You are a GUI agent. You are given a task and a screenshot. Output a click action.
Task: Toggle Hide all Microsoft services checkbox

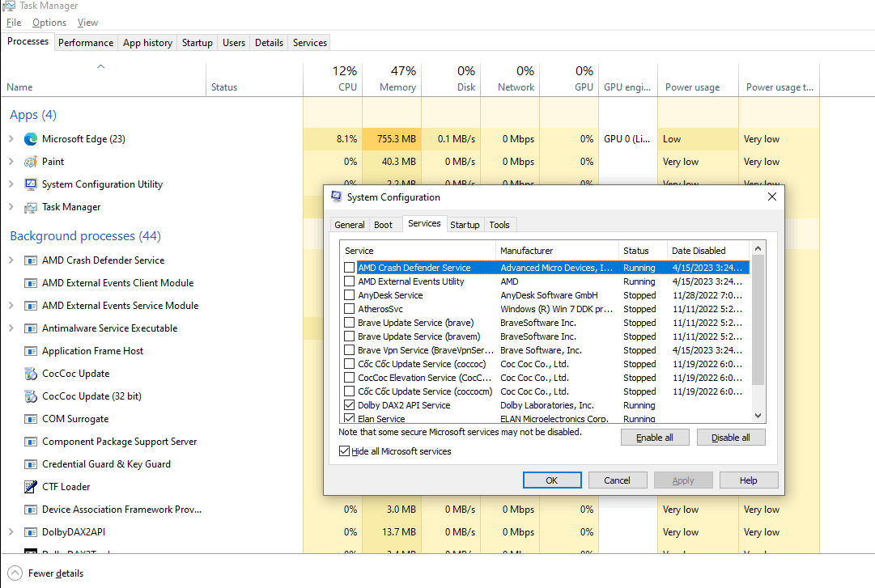tap(344, 451)
